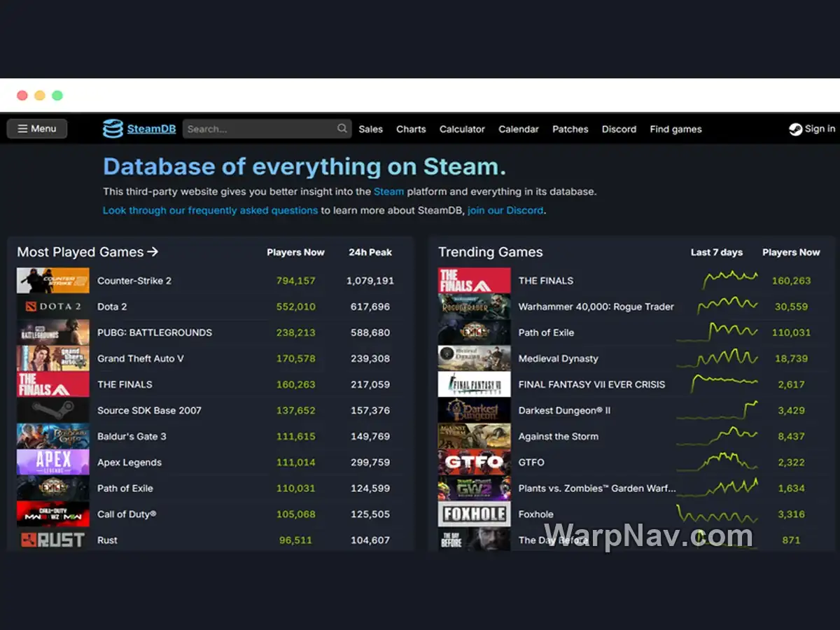The width and height of the screenshot is (840, 630).
Task: Click Path of Exile thumbnail in Most Played
Action: 53,488
